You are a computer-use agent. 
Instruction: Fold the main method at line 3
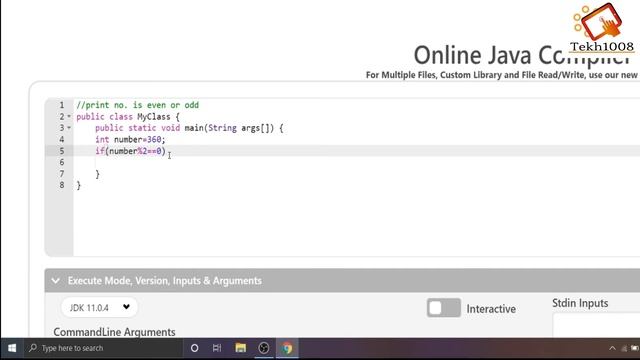click(69, 128)
